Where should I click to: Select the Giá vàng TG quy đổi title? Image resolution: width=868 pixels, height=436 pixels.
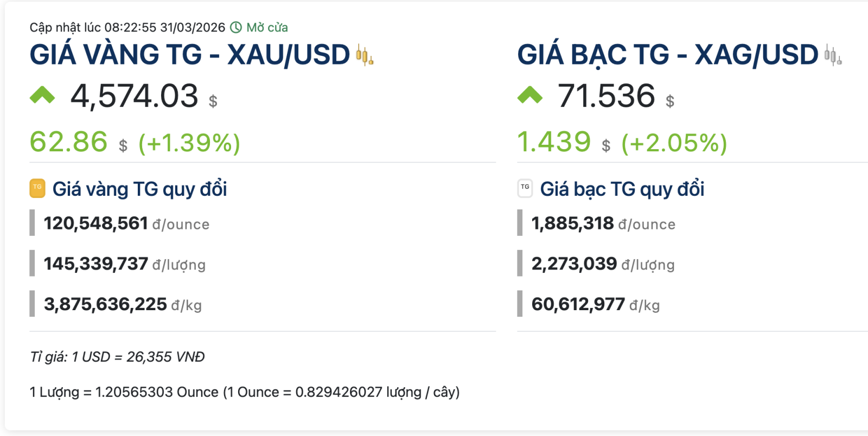[x=139, y=189]
